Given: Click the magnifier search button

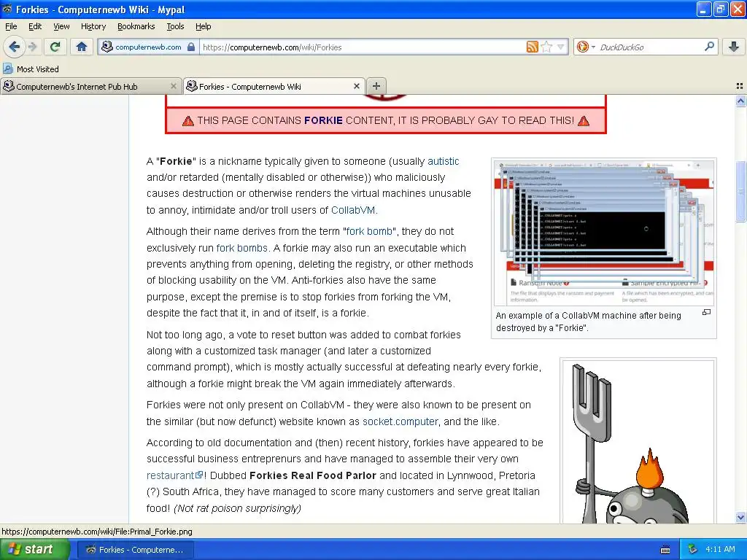Looking at the screenshot, I should (x=709, y=47).
